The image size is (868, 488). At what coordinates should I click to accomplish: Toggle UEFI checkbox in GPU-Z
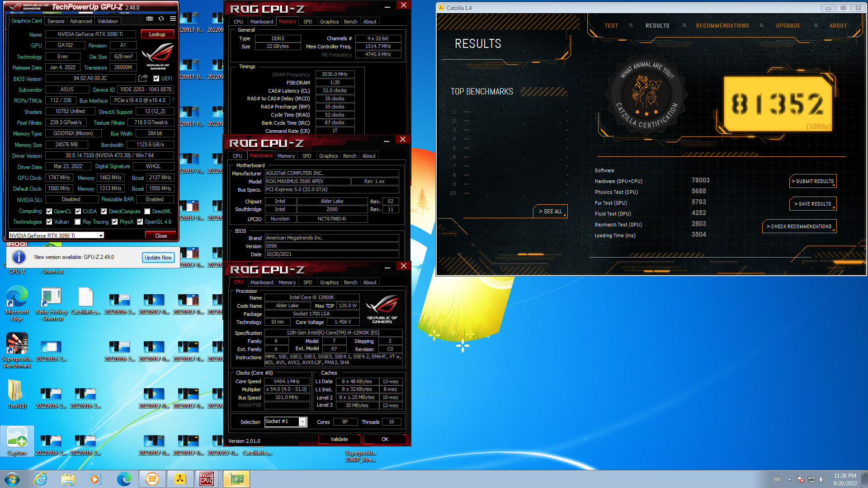pyautogui.click(x=156, y=78)
